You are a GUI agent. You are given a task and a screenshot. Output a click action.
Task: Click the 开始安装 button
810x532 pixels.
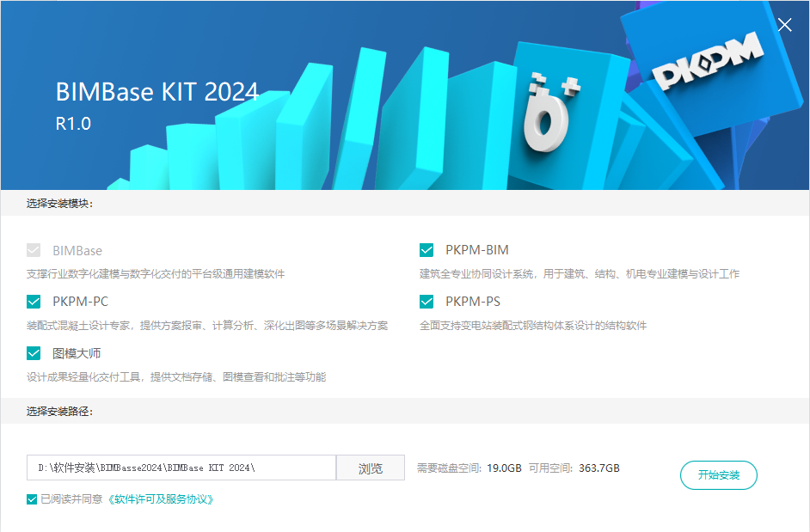click(719, 474)
